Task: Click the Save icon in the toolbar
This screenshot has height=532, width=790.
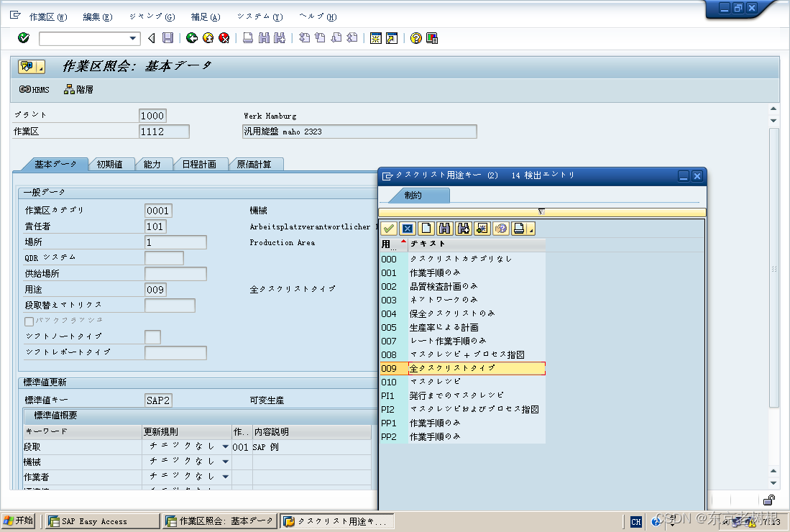Action: pos(168,38)
